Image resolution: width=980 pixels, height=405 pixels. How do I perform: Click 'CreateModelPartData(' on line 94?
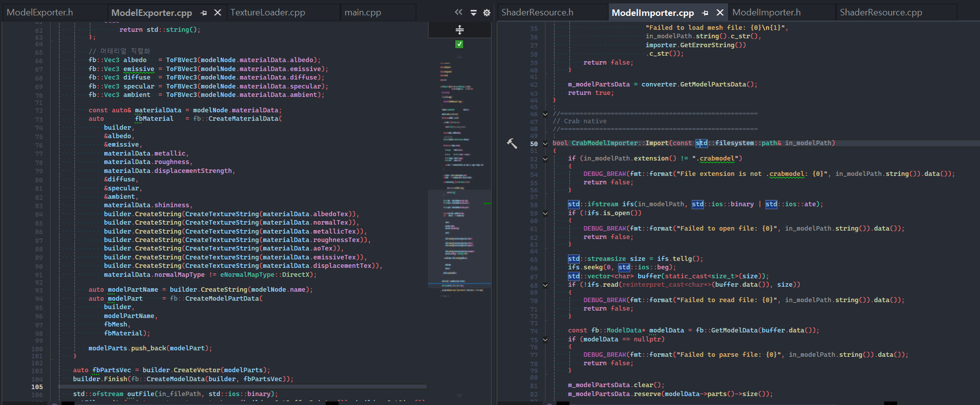[x=224, y=299]
